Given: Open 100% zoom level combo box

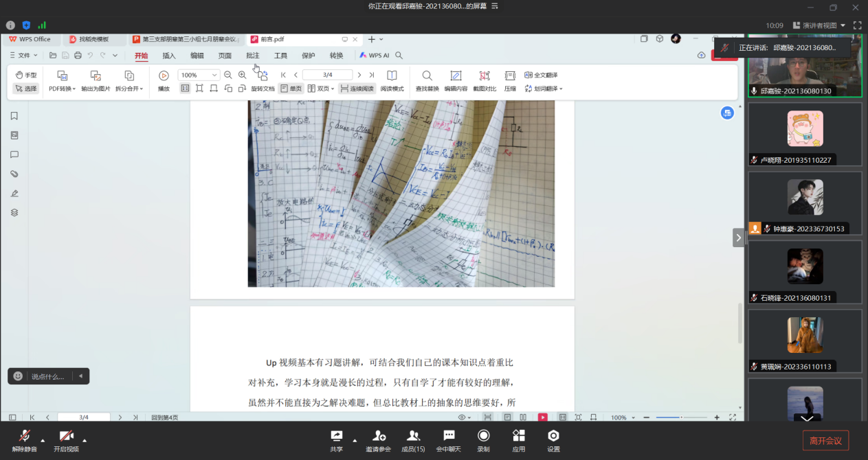Looking at the screenshot, I should pyautogui.click(x=199, y=75).
